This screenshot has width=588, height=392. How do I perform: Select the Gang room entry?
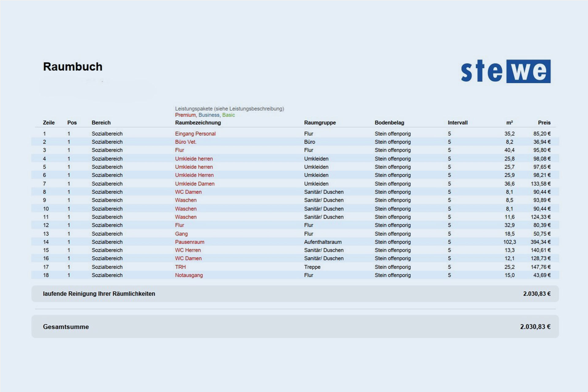181,234
